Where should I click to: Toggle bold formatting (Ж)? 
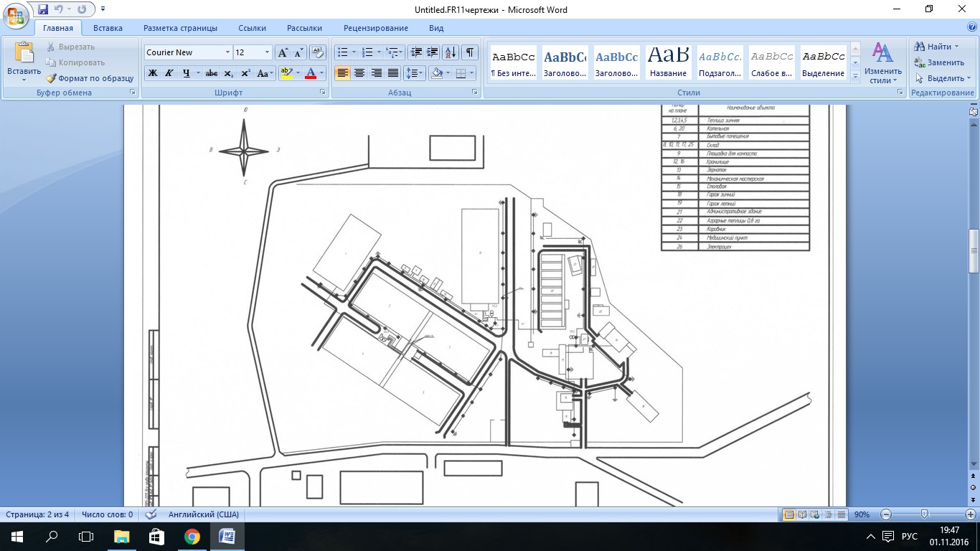152,73
